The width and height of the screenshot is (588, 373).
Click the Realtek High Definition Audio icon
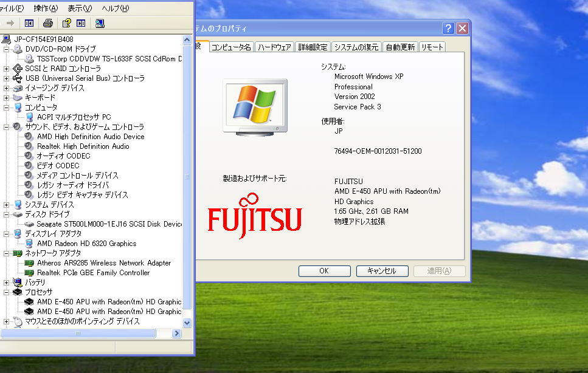(x=29, y=146)
